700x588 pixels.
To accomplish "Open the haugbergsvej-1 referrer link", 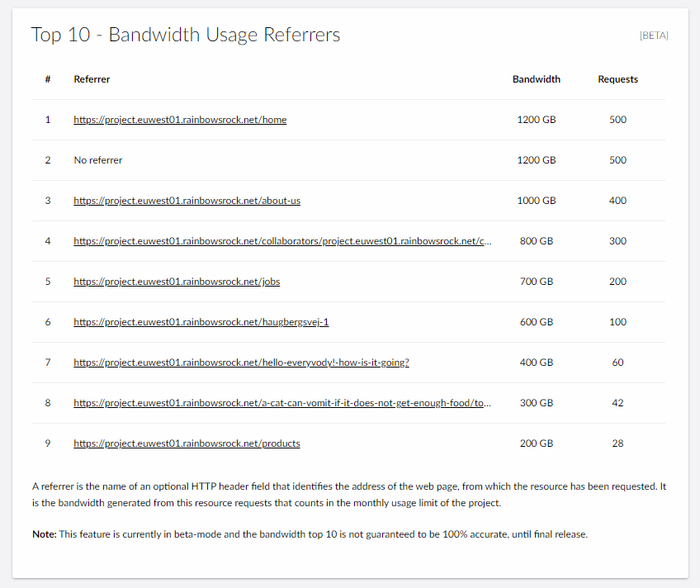I will point(201,322).
